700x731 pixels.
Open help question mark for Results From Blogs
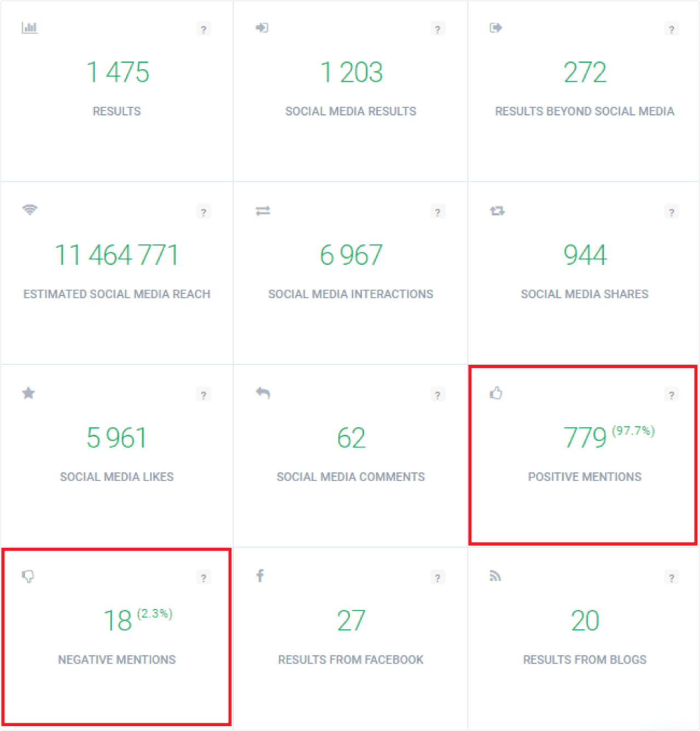point(672,577)
